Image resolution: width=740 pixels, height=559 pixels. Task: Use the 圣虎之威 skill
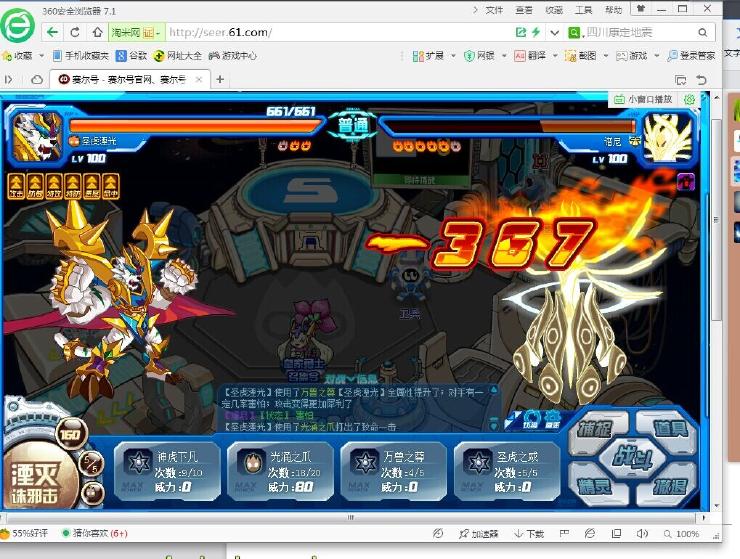click(x=507, y=471)
